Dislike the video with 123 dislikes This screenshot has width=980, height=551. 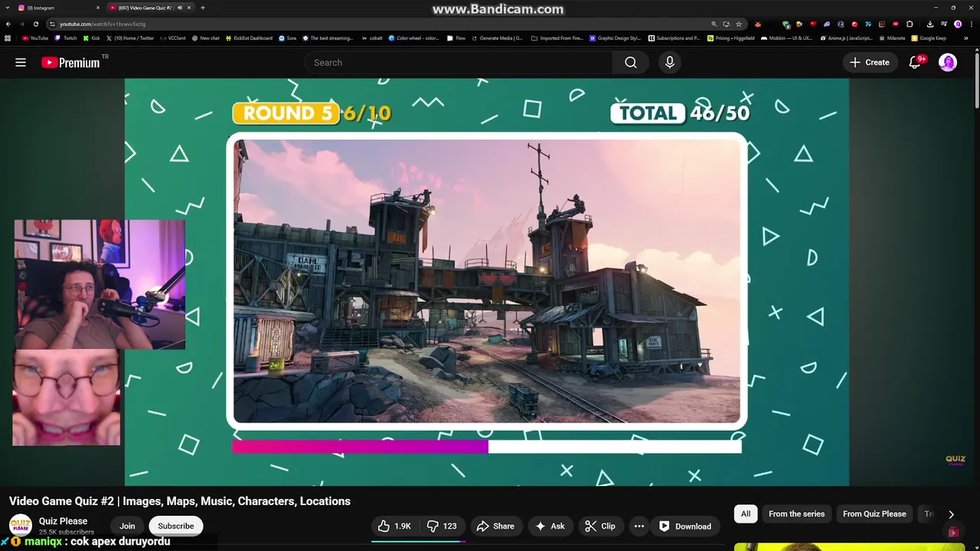click(x=442, y=527)
